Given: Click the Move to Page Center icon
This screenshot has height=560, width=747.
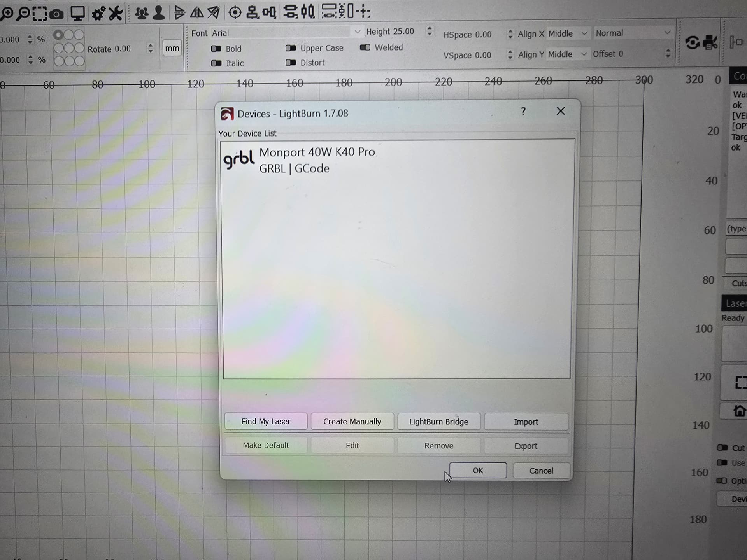Looking at the screenshot, I should click(x=363, y=11).
